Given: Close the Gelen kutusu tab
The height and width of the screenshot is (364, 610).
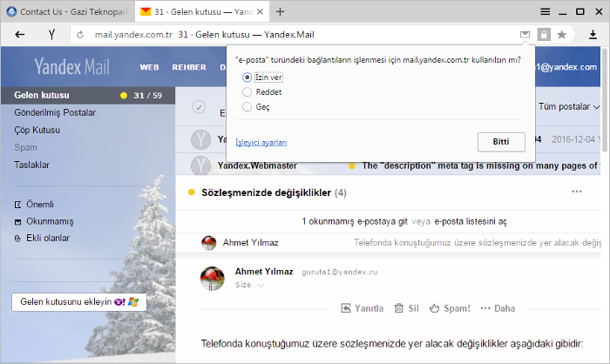Looking at the screenshot, I should 261,11.
